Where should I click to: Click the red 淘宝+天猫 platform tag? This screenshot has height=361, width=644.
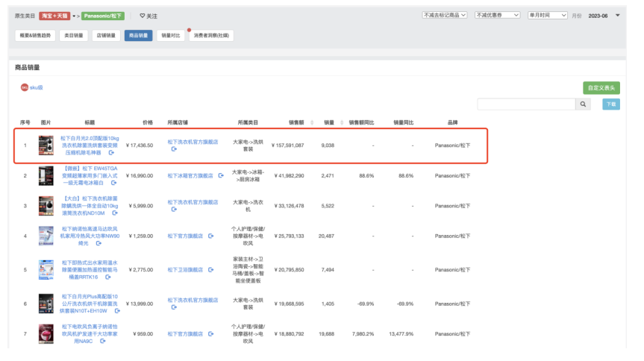point(54,16)
